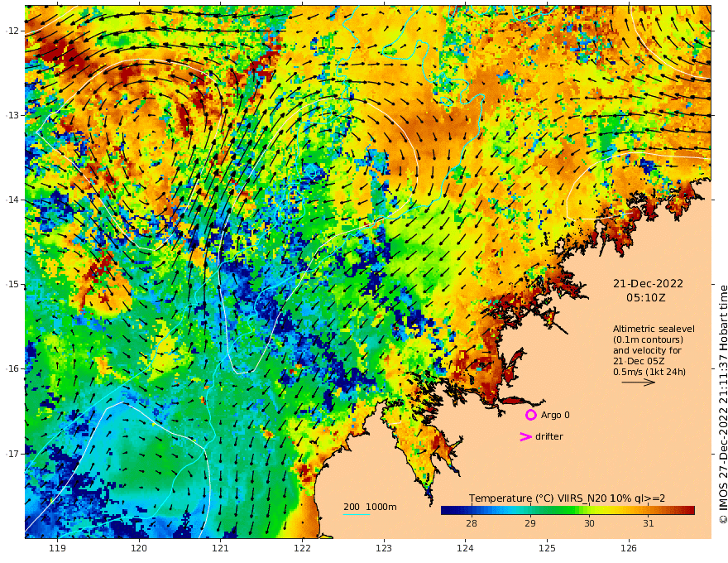Click longitude axis label 124
Screen dimensions: 728x563
(465, 548)
